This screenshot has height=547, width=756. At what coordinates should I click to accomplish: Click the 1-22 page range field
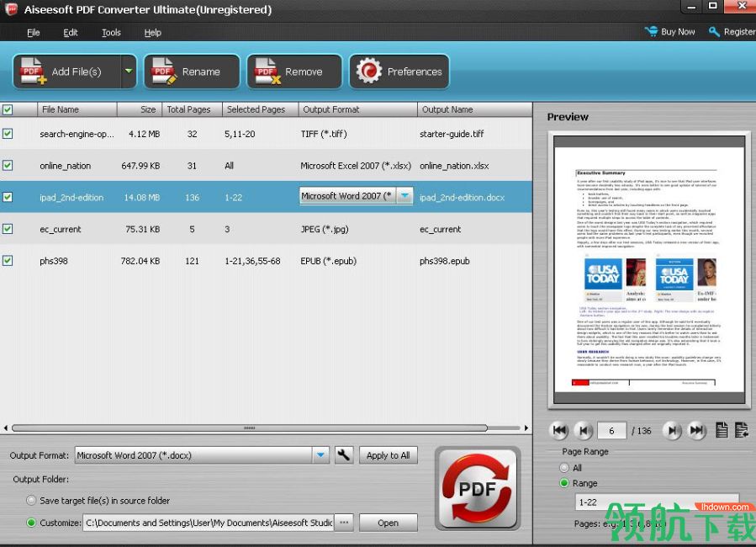(657, 502)
